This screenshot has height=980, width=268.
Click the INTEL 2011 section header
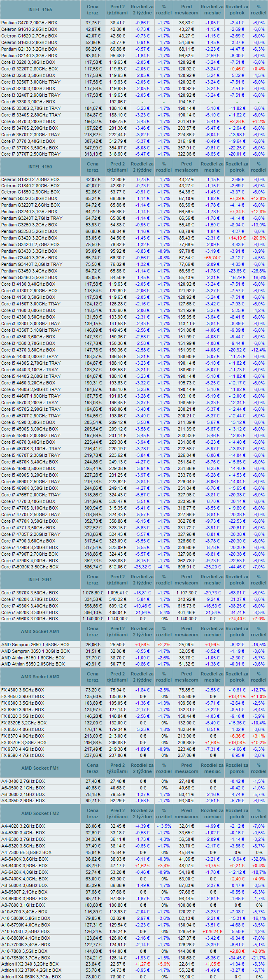tap(40, 580)
